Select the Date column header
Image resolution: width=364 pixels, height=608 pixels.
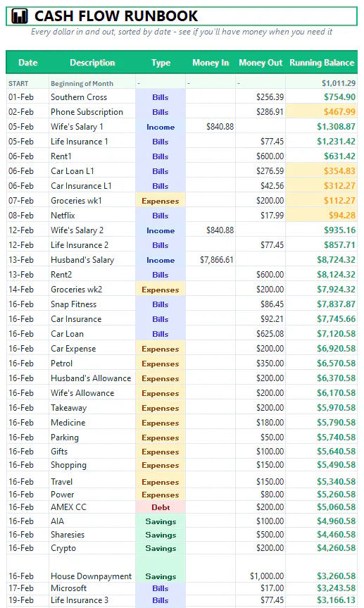click(x=27, y=63)
